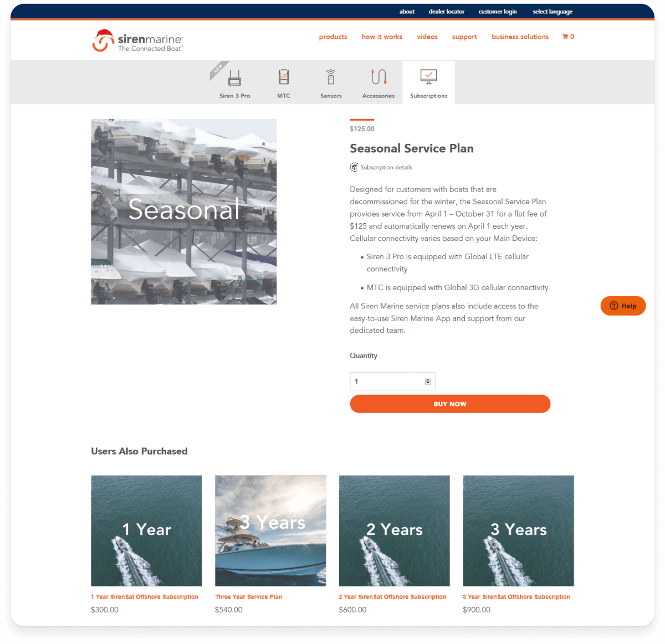Click the $600.00 price
The width and height of the screenshot is (665, 644).
click(x=353, y=610)
